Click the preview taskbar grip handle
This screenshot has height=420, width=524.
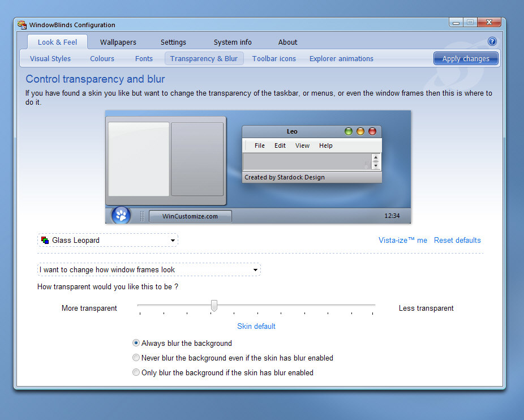click(142, 216)
